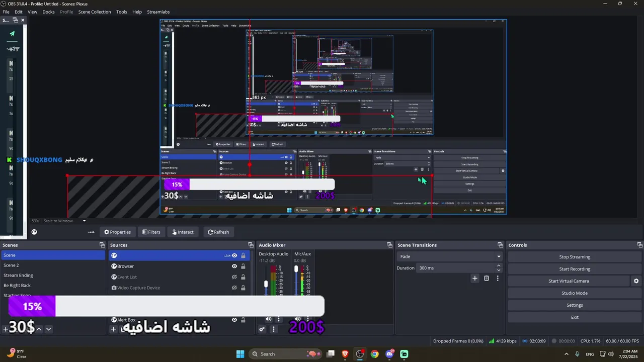Click Stop Streaming
The width and height of the screenshot is (644, 362).
(x=575, y=257)
